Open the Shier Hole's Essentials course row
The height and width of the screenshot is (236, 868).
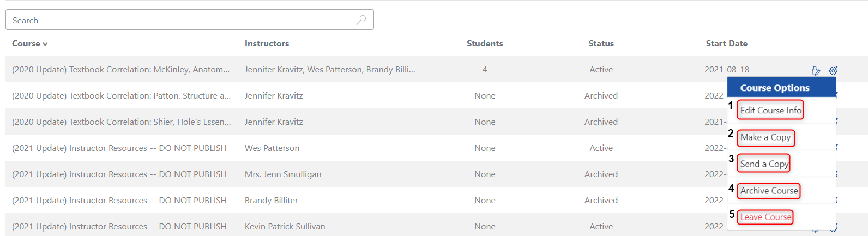121,122
